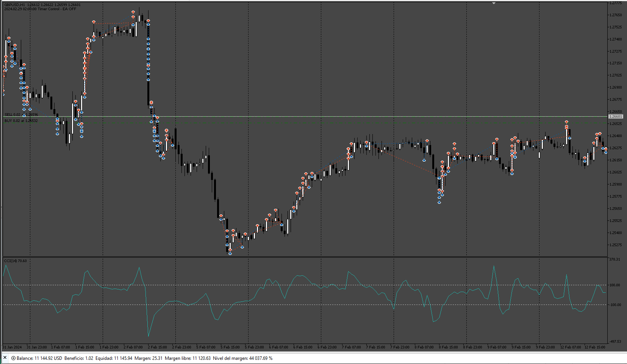The image size is (627, 364).
Task: Click the 1.27650 price scale label
Action: point(616,15)
